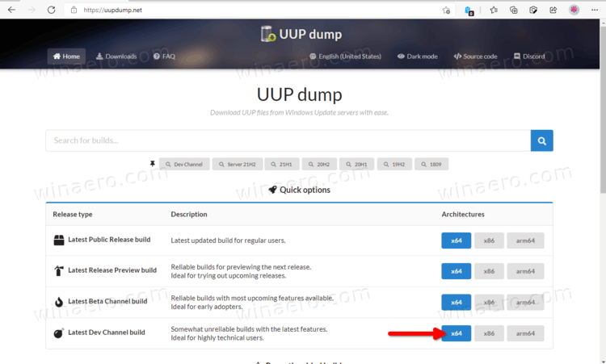Choose x64 for Latest Beta Channel build
Screen dimensions: 606x364
click(456, 302)
